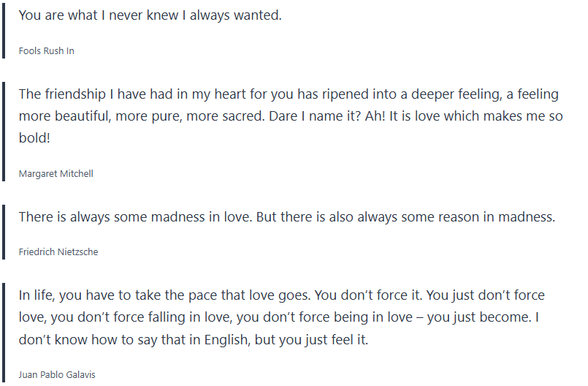Click the "Fools Rush In" attribution
Image resolution: width=588 pixels, height=386 pixels.
tap(46, 51)
